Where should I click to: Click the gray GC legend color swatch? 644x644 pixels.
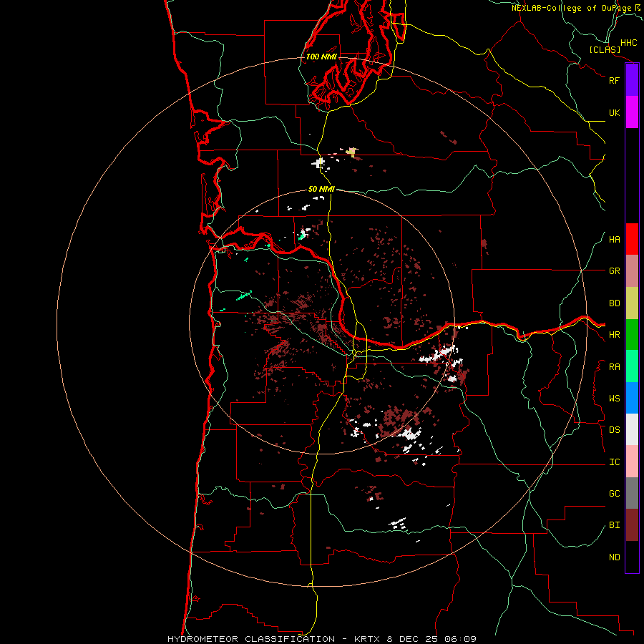(632, 493)
